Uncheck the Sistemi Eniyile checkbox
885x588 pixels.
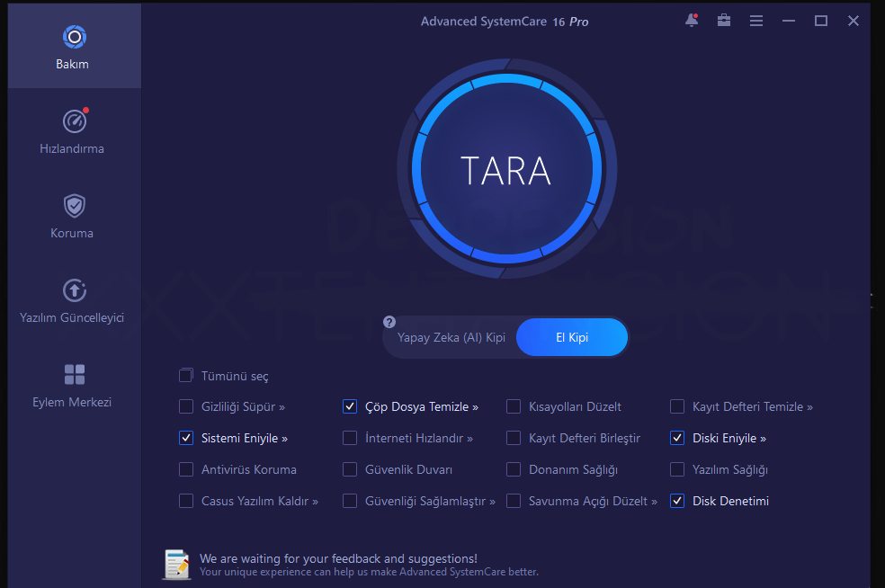tap(186, 438)
